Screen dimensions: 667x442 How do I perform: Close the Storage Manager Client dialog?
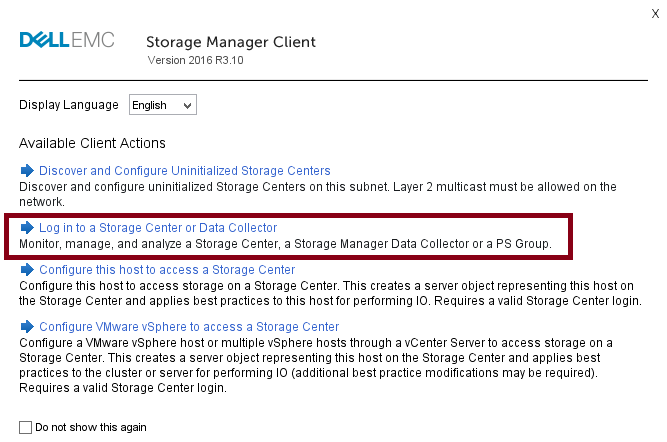click(x=655, y=13)
